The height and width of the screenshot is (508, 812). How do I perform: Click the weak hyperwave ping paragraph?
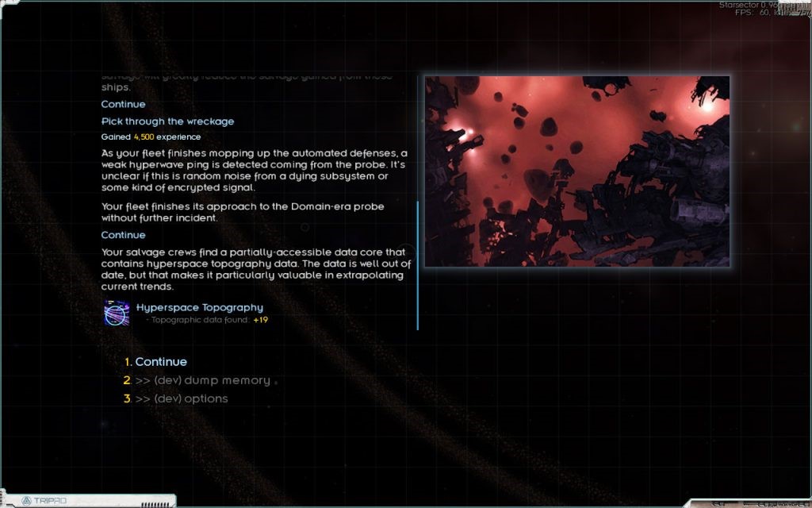click(254, 170)
